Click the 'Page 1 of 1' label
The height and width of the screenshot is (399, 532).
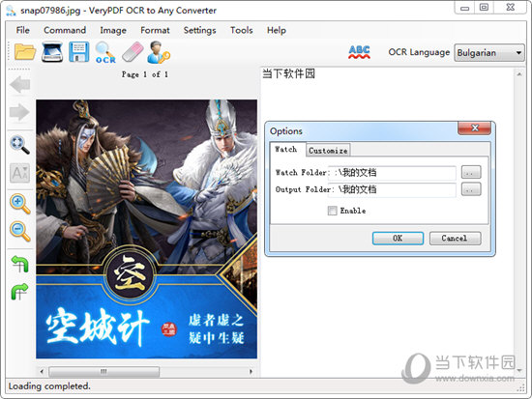tap(145, 74)
